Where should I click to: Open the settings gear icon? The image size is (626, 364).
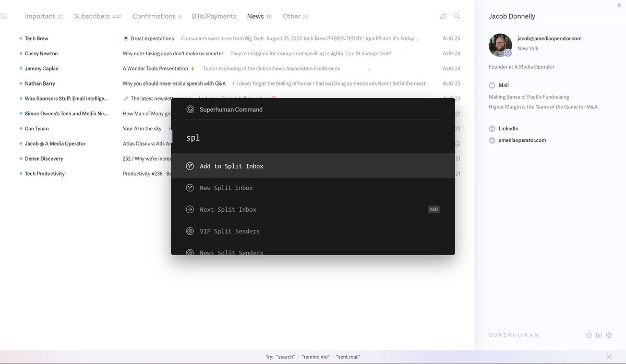pos(609,335)
